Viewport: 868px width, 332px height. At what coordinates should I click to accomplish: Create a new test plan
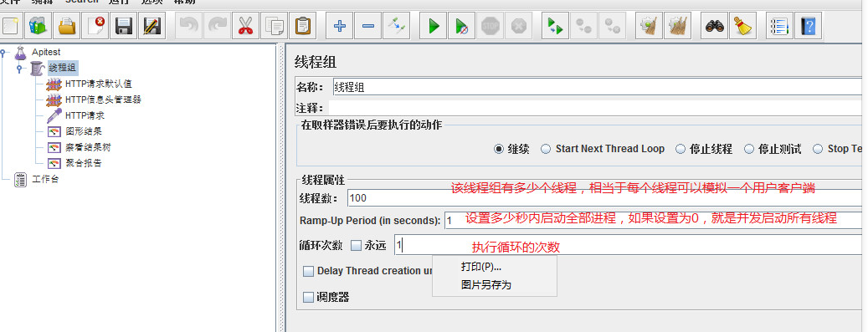point(10,26)
